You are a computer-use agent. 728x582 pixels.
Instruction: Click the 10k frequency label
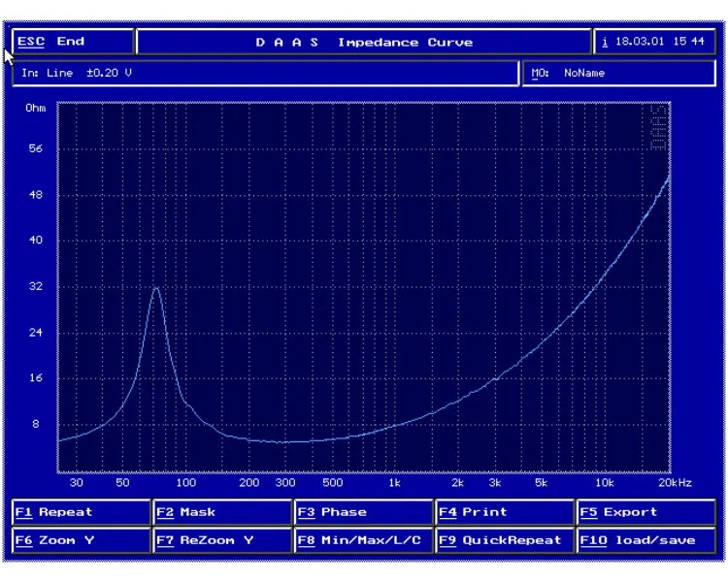pos(605,483)
